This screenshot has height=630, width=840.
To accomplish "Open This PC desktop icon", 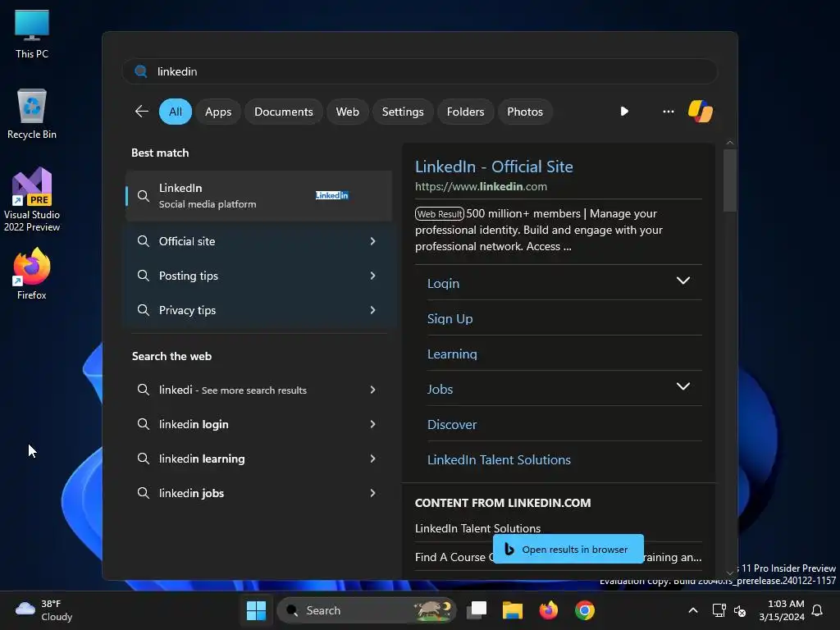I will tap(32, 33).
